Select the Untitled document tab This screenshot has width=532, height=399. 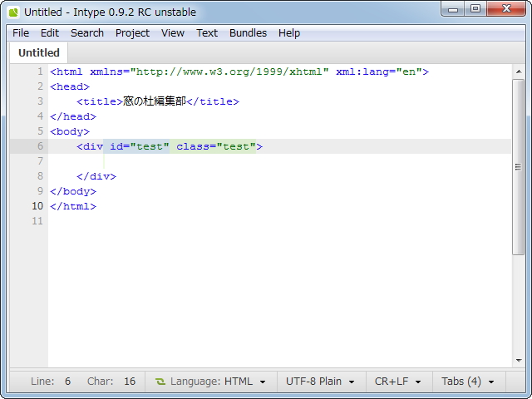[39, 53]
